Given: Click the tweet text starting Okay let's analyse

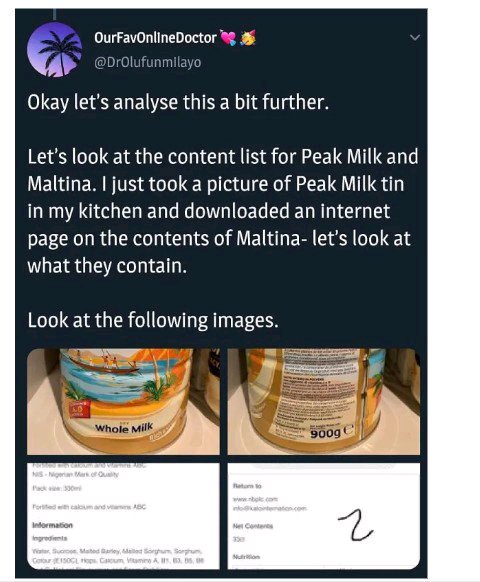Looking at the screenshot, I should coord(178,102).
